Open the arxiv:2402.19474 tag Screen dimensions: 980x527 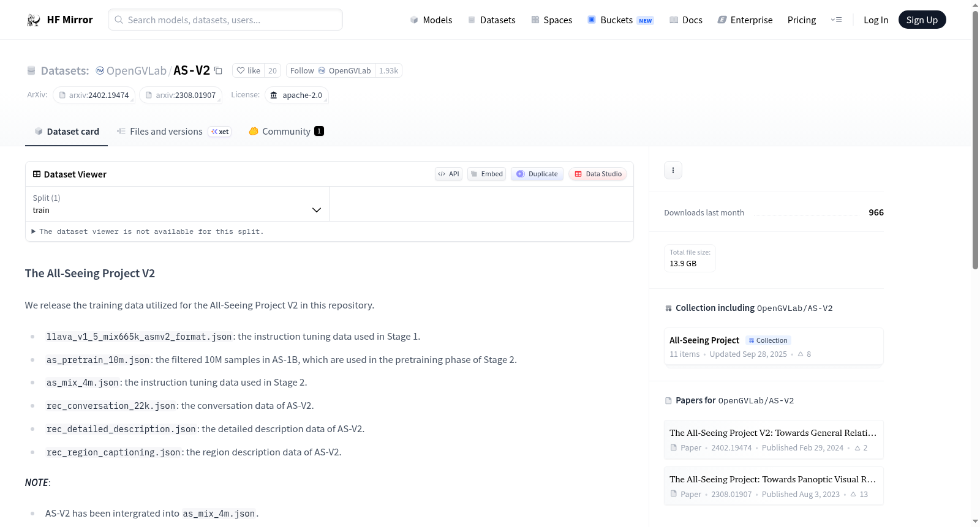(x=94, y=95)
